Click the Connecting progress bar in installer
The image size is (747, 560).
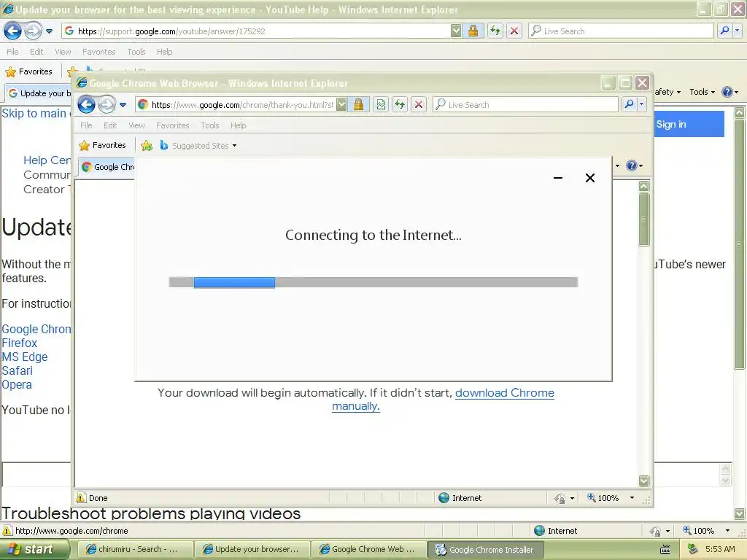coord(373,282)
